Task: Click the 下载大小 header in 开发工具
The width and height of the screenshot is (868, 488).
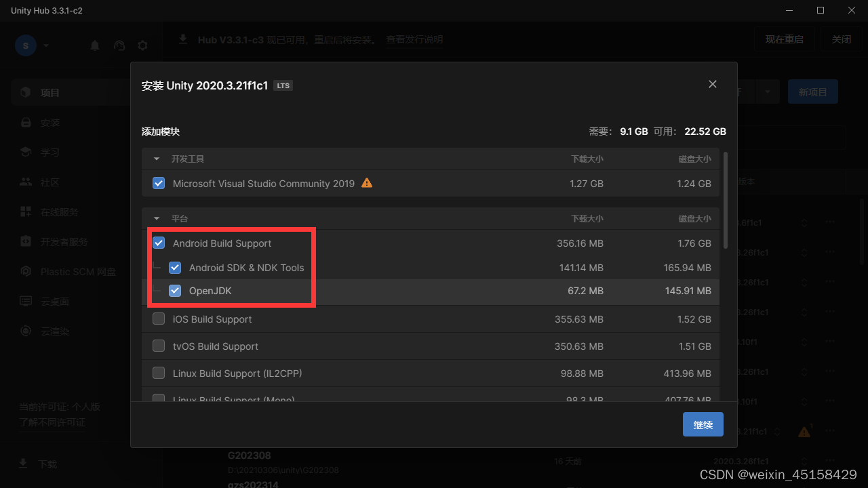Action: (587, 159)
